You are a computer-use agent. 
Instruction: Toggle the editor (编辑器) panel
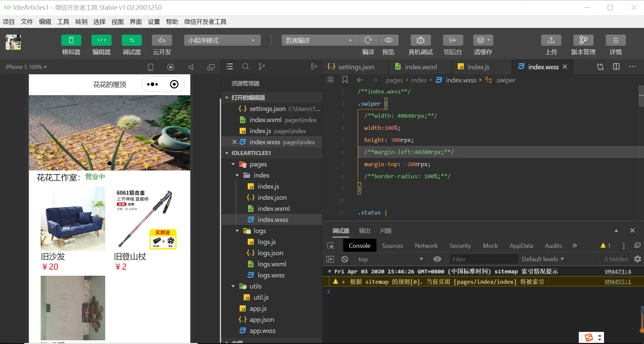(x=101, y=40)
